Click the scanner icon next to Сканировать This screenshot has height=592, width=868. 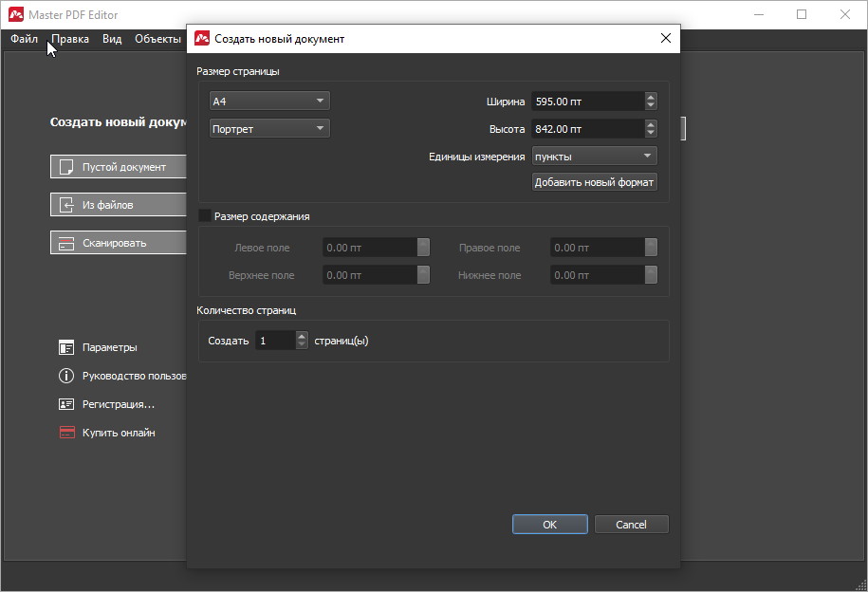pyautogui.click(x=66, y=243)
